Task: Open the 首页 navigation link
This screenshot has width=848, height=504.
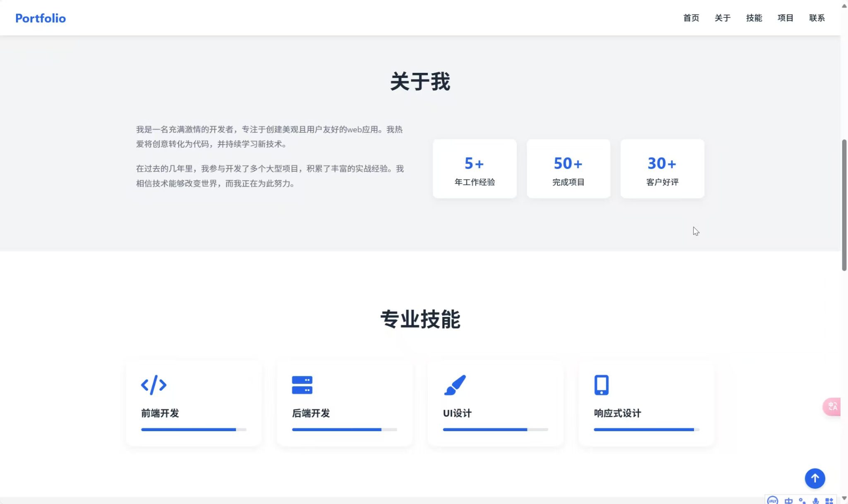Action: pos(691,18)
